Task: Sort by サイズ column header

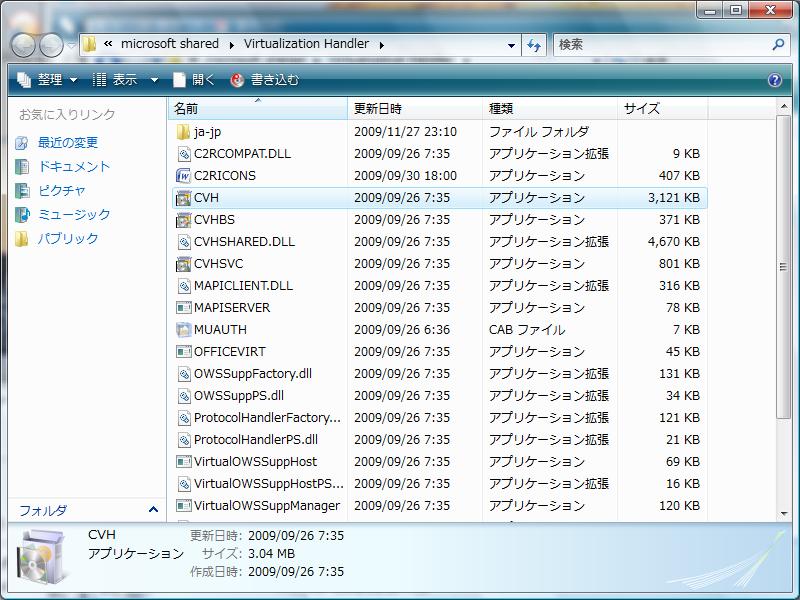Action: pyautogui.click(x=662, y=109)
